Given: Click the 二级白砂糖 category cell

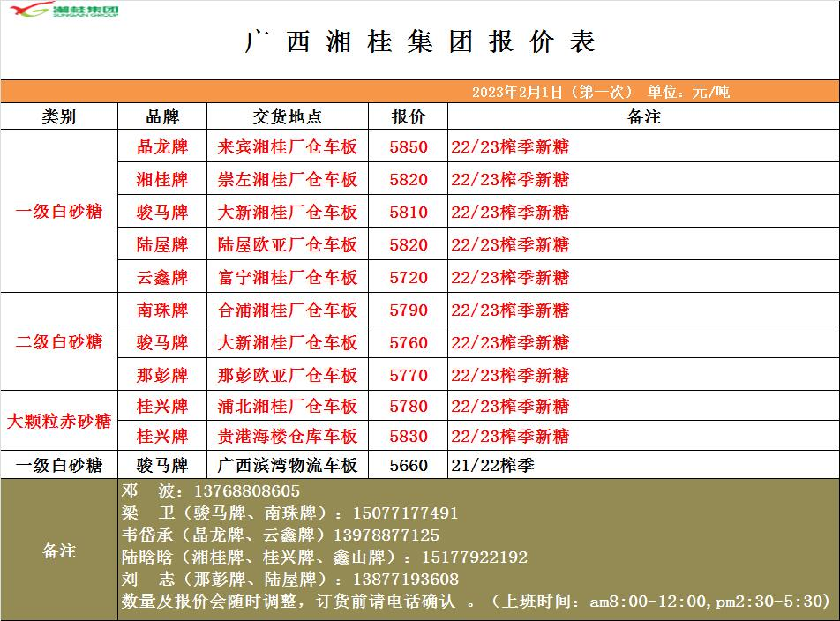Looking at the screenshot, I should pyautogui.click(x=59, y=342).
